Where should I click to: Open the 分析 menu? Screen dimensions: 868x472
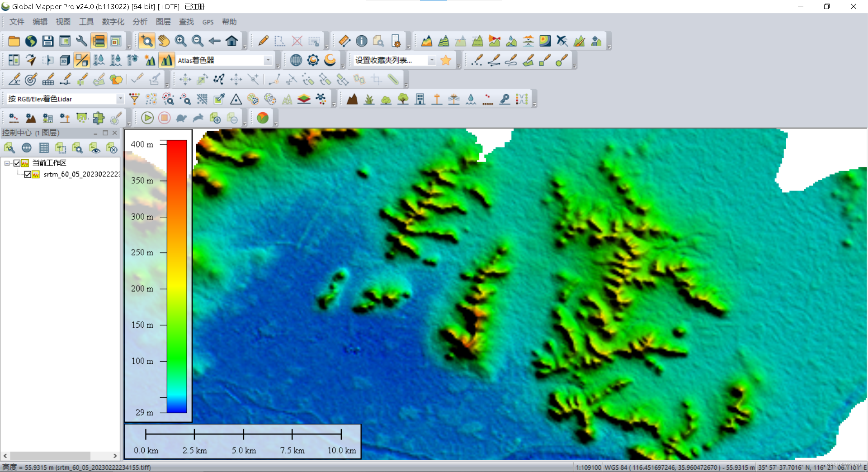pos(140,22)
